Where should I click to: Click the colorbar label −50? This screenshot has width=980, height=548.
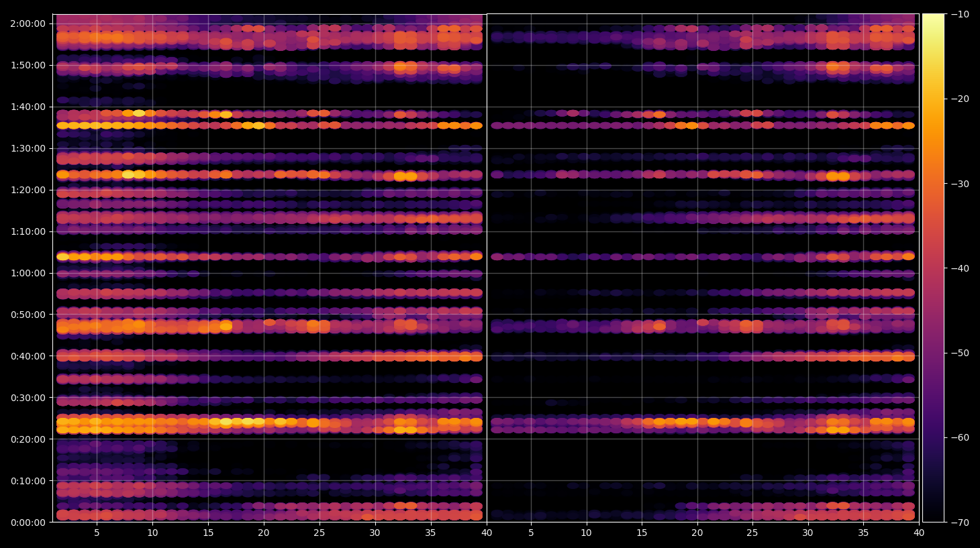click(961, 353)
